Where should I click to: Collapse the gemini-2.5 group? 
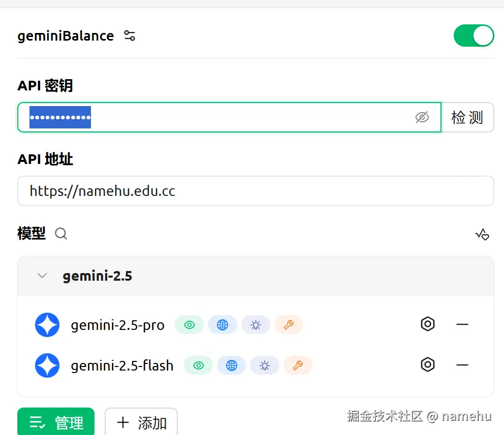click(x=42, y=276)
